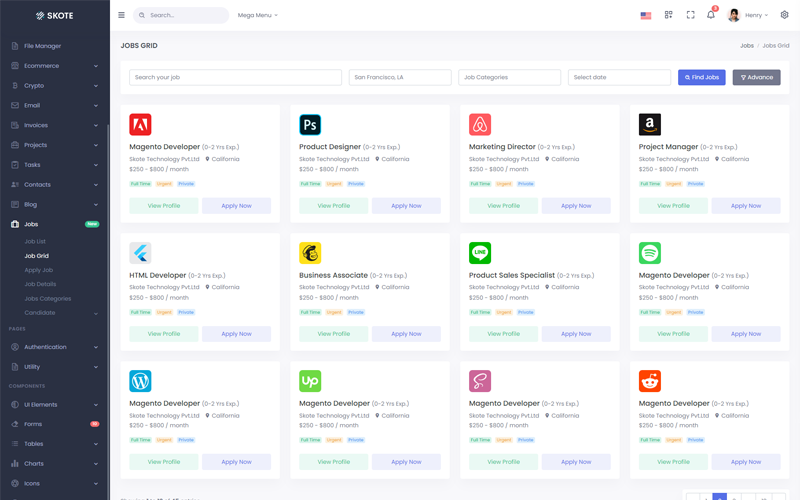Open the apps grid icon in header
800x500 pixels.
point(668,15)
